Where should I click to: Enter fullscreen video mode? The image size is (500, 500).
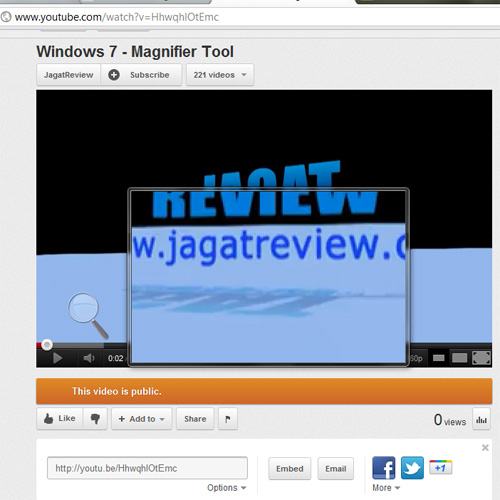tap(482, 358)
